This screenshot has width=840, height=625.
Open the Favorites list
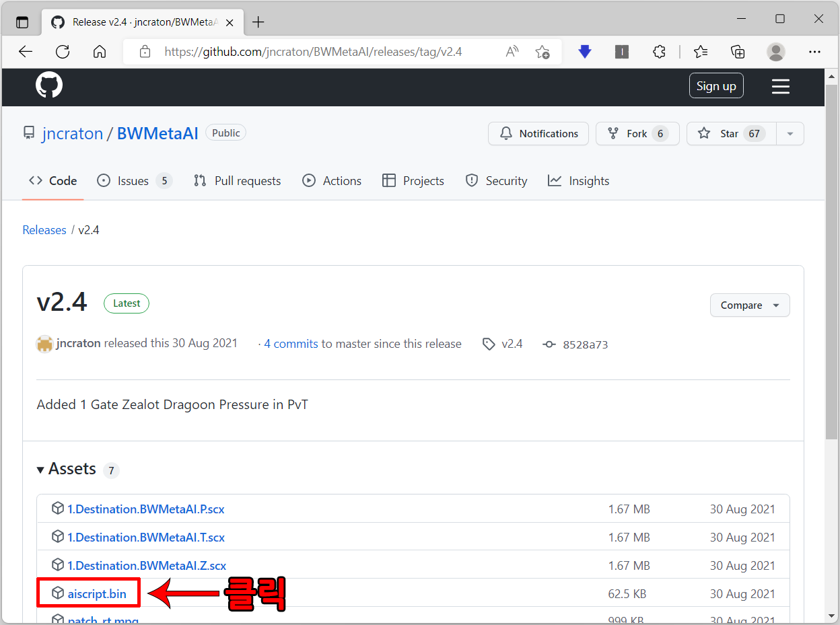[701, 52]
